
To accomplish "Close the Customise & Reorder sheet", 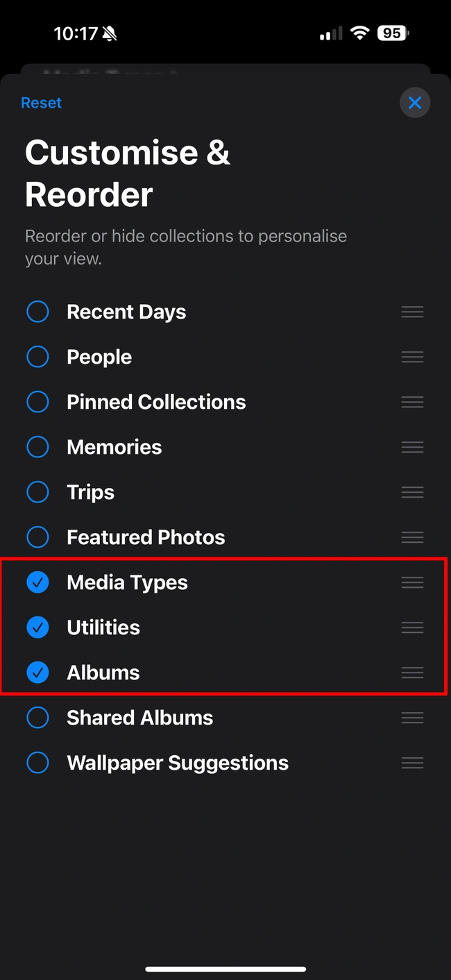I will tap(415, 103).
